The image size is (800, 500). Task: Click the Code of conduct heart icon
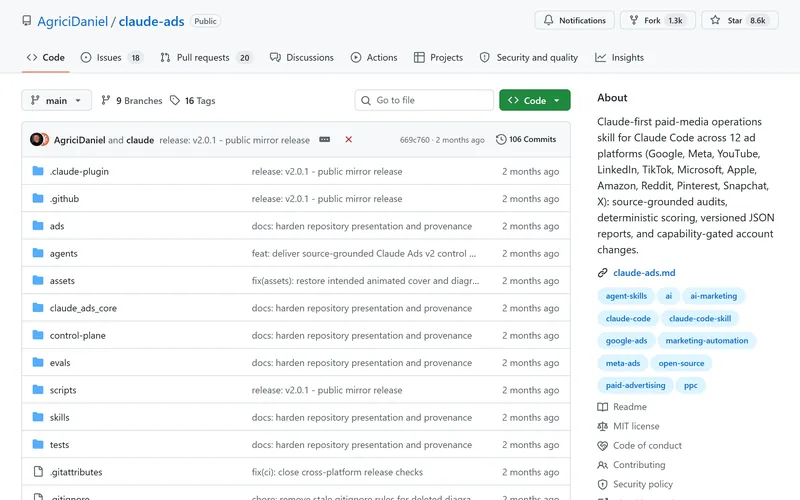tap(603, 445)
